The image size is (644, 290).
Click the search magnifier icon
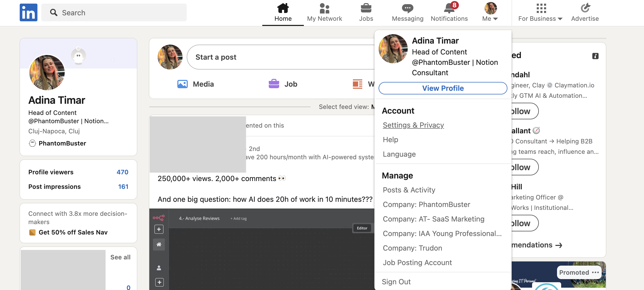tap(54, 12)
